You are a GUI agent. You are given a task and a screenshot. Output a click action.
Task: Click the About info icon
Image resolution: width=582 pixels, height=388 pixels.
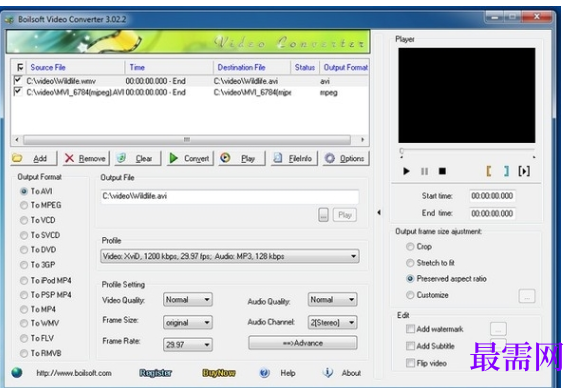pos(328,372)
